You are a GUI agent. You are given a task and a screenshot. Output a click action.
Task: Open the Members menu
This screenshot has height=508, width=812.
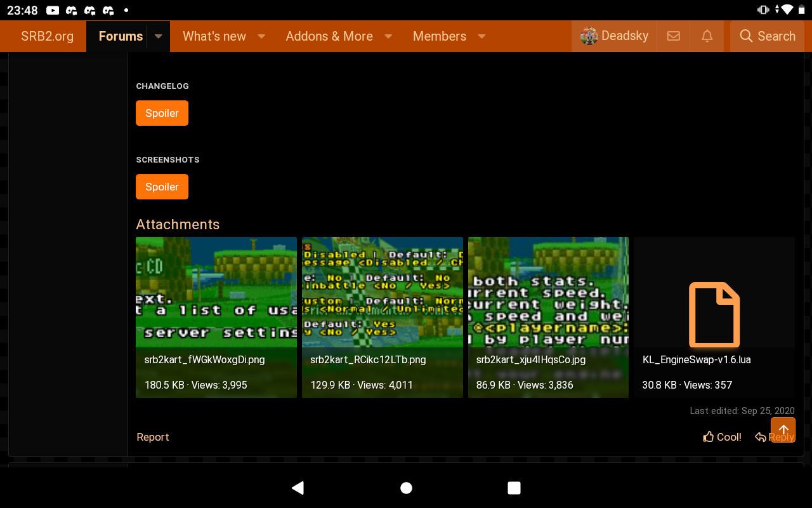[439, 36]
